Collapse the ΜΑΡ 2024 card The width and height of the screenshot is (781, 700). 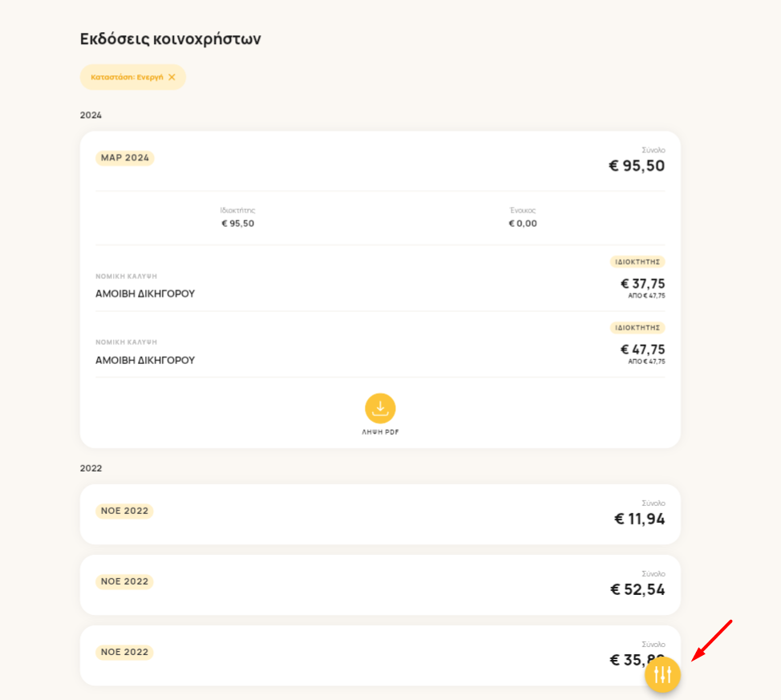pyautogui.click(x=380, y=161)
